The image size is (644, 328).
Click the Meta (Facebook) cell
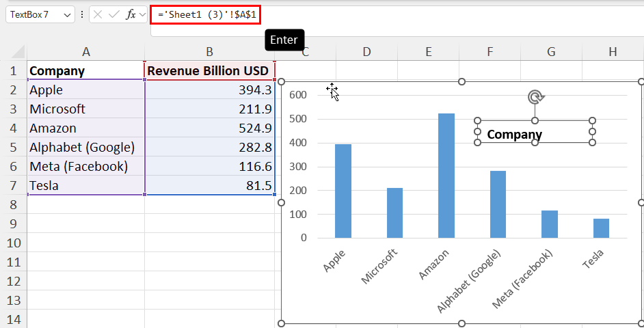(x=86, y=166)
